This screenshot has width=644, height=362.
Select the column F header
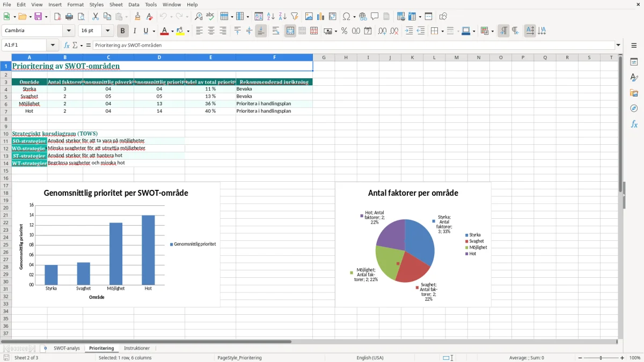pyautogui.click(x=274, y=57)
